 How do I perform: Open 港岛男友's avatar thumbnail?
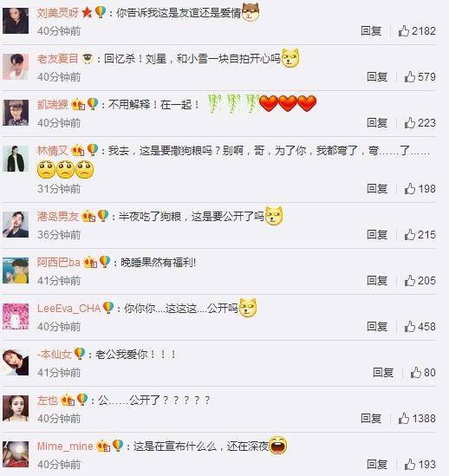[16, 225]
